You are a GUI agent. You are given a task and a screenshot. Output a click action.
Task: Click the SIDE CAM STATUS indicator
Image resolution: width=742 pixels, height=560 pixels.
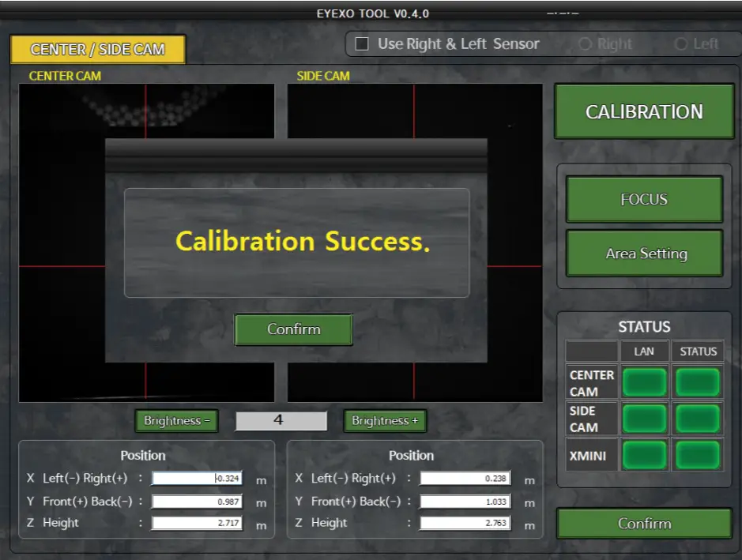pyautogui.click(x=698, y=419)
